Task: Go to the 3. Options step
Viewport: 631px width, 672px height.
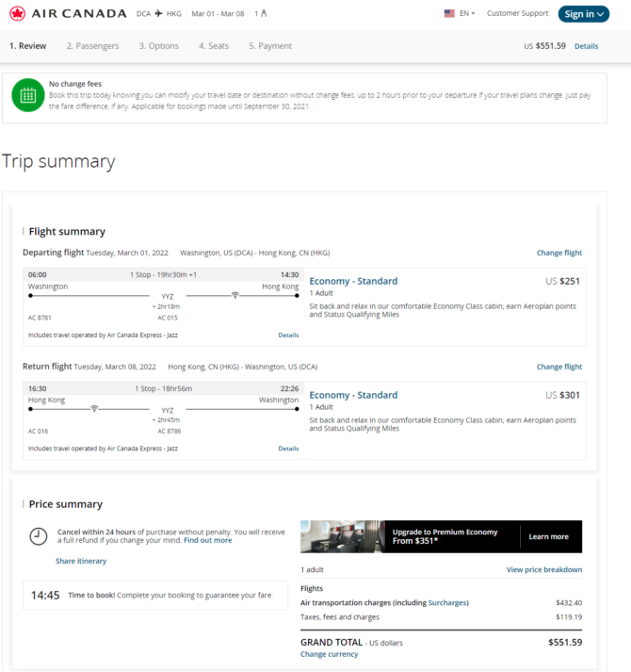Action: 158,46
